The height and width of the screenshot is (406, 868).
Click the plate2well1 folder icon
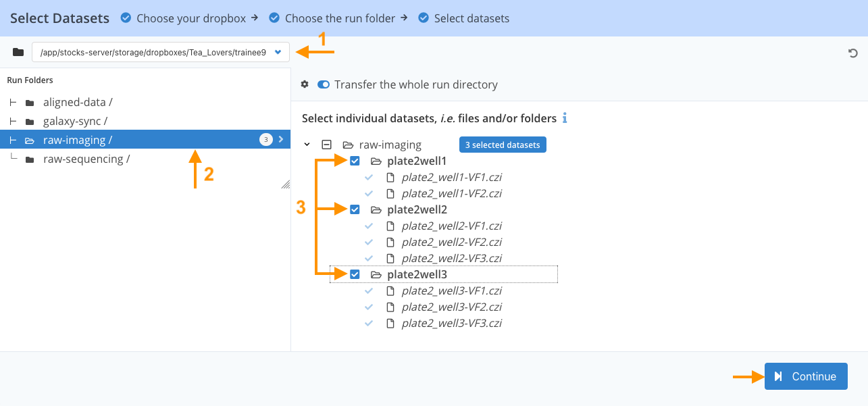[x=376, y=161]
